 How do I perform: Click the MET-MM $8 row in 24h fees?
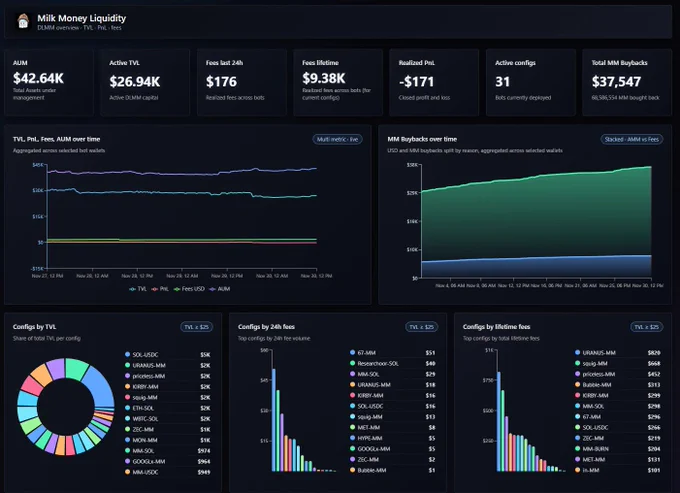coord(392,428)
